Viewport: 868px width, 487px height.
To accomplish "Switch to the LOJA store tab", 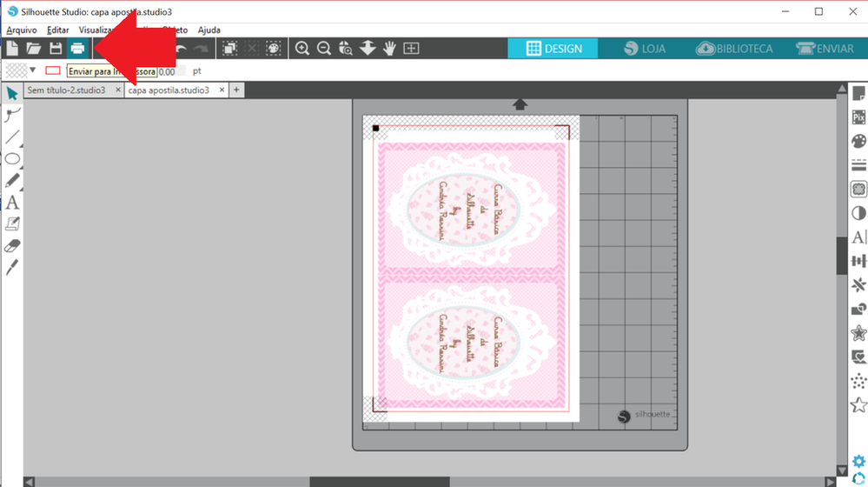I will (645, 49).
